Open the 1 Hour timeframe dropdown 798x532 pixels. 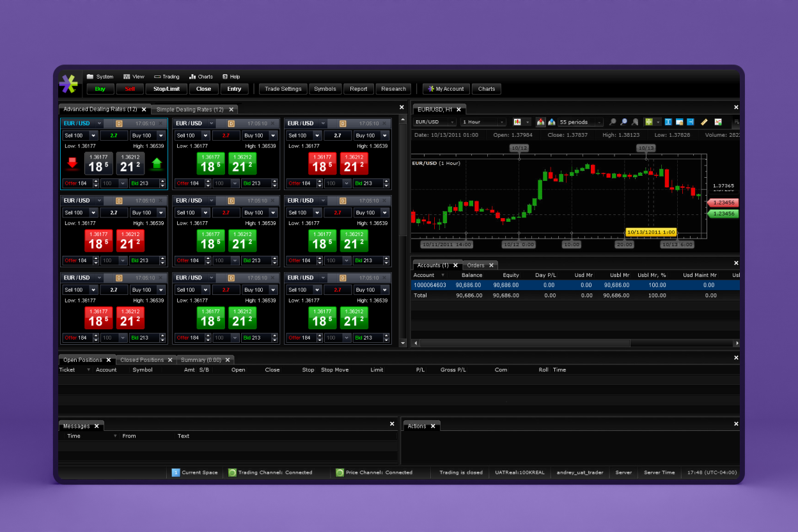(483, 122)
